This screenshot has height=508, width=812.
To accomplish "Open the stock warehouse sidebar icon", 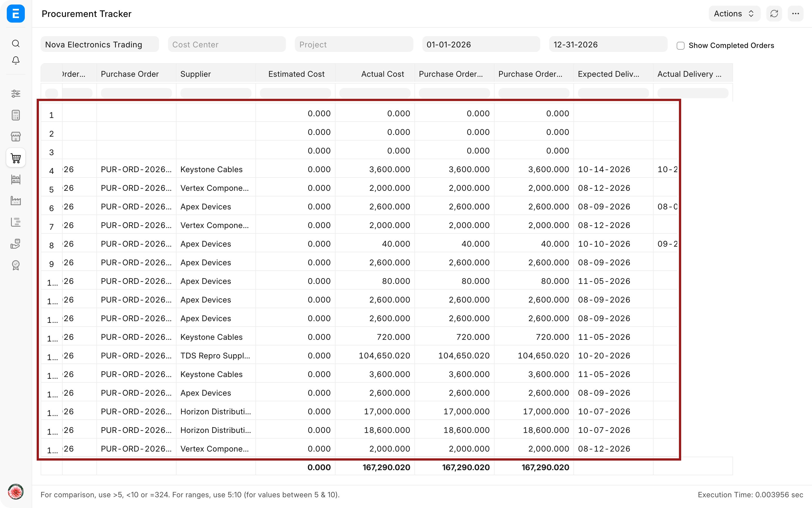I will click(16, 179).
